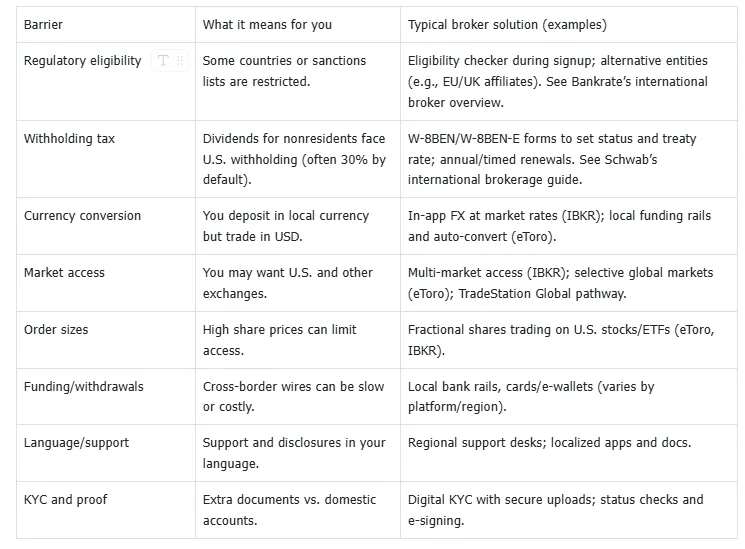Click the dotted drag handle icon
Viewport: 745px width, 549px height.
(180, 61)
